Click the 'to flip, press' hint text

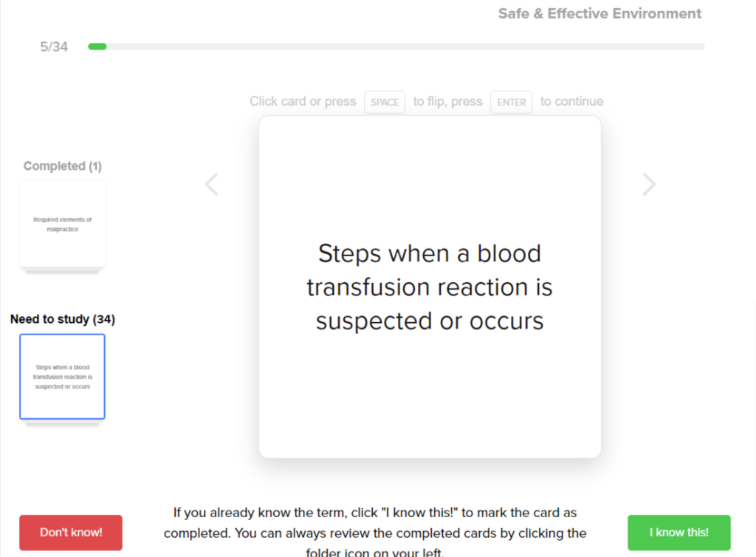click(448, 101)
